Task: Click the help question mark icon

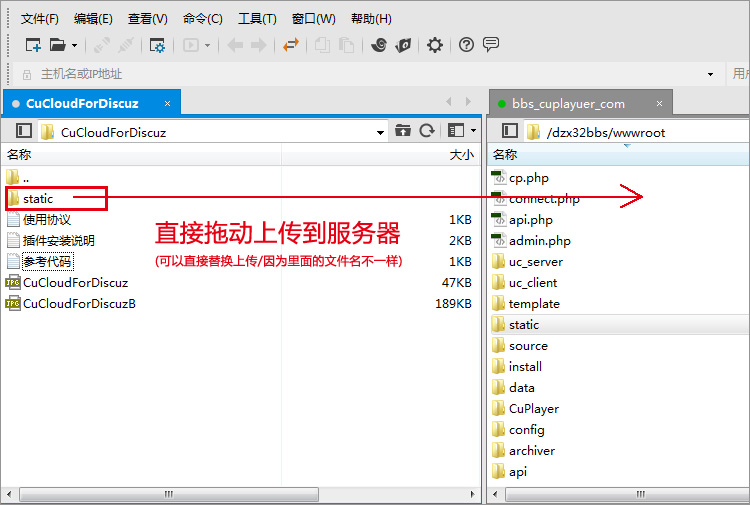Action: (466, 45)
